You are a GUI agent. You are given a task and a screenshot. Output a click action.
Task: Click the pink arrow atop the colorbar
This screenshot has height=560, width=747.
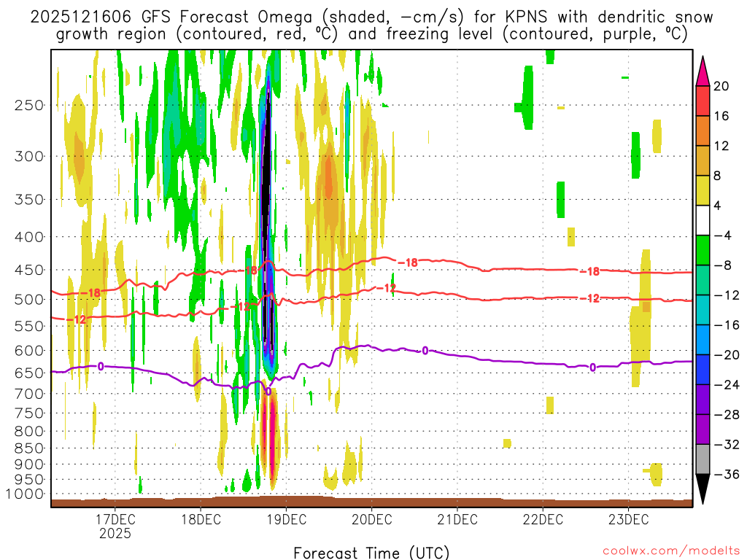703,71
